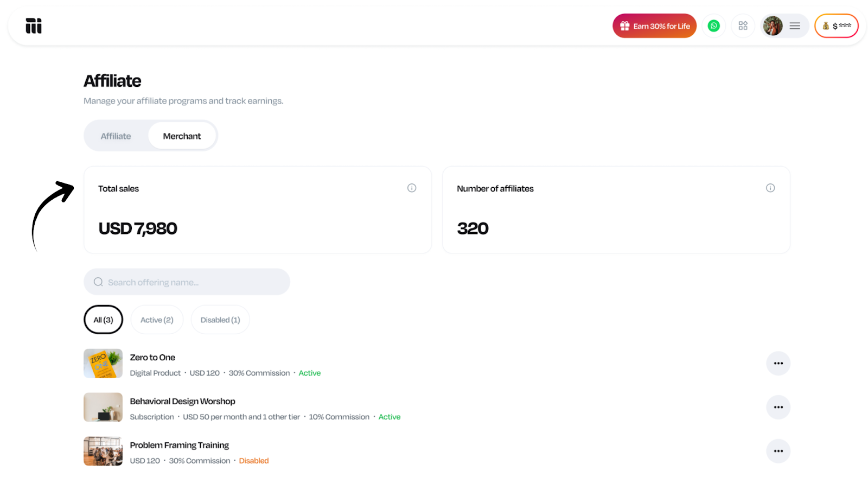Screen dimensions: 868x490
Task: Open more options for Problem Framing Training
Action: (x=778, y=451)
